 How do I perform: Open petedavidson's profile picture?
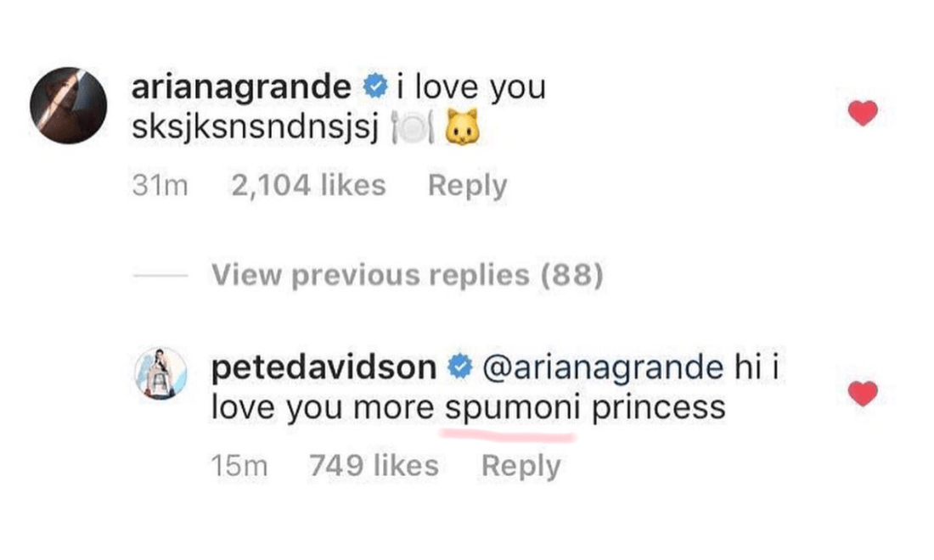161,372
